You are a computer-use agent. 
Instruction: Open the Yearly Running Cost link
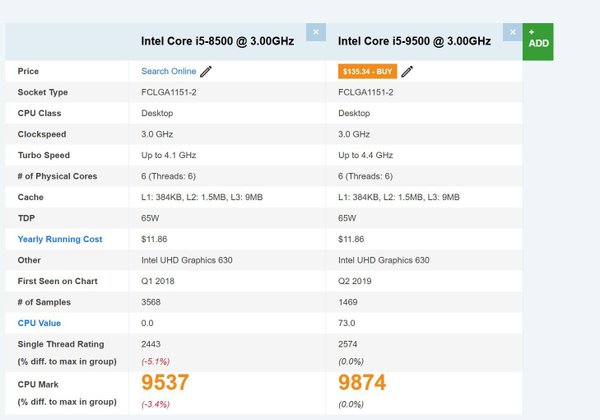[x=60, y=239]
